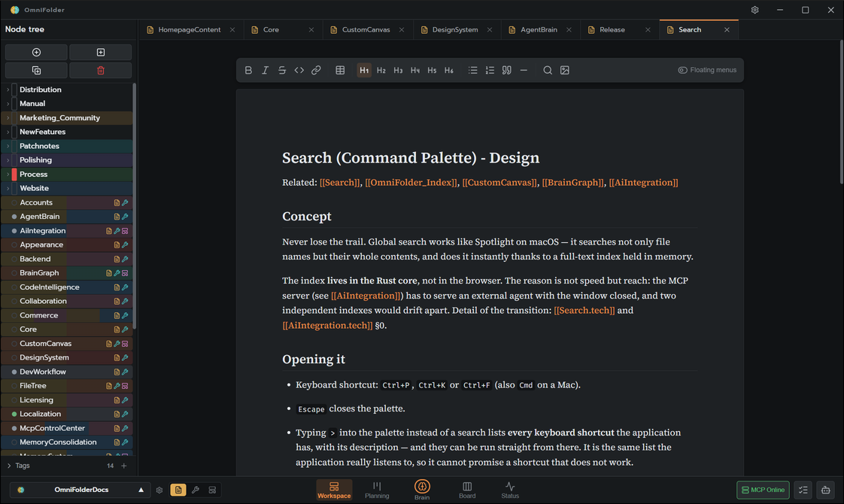Expand the Distribution folder
Screen dimensions: 844x504
[8, 90]
